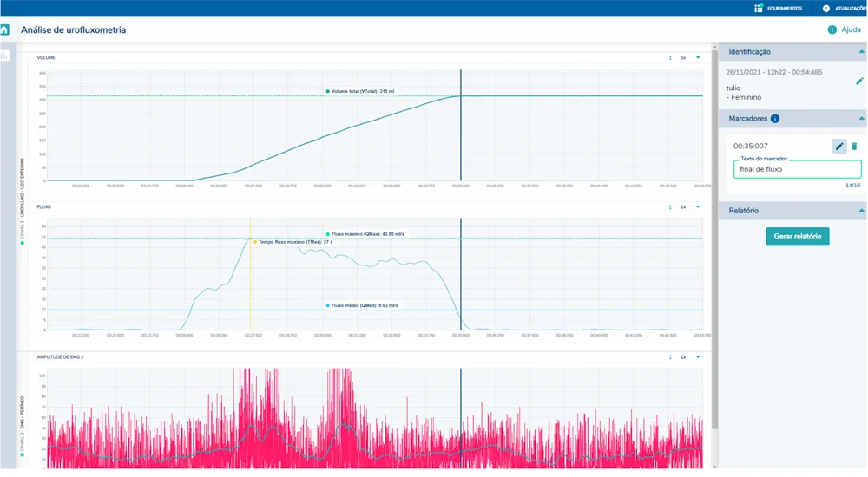Click the Texto do marcador input field
The height and width of the screenshot is (477, 868).
797,169
